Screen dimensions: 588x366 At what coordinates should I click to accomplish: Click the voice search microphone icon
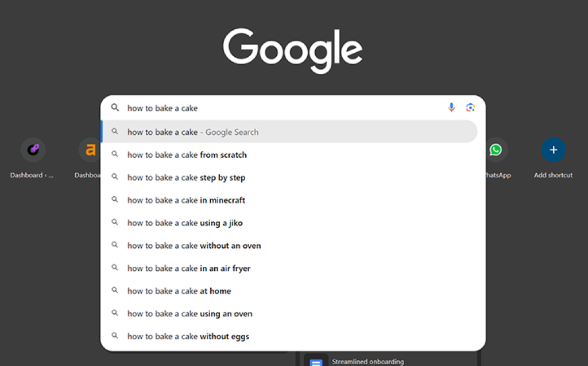point(451,107)
